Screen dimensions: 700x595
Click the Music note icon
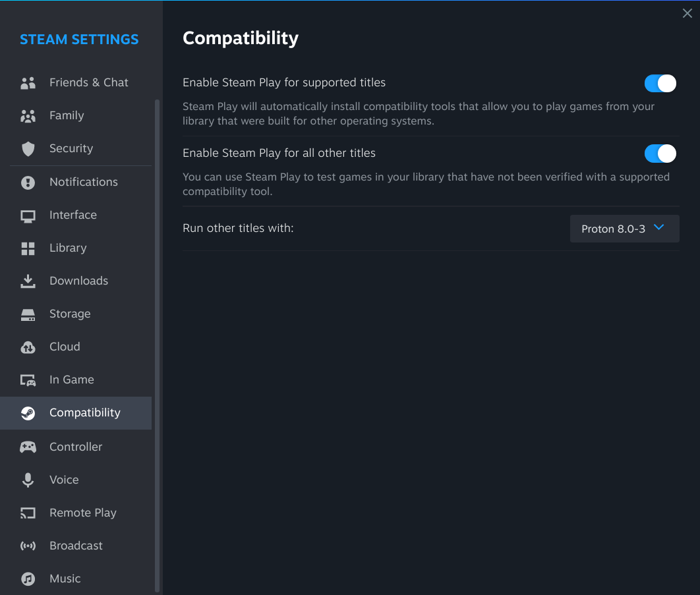28,579
